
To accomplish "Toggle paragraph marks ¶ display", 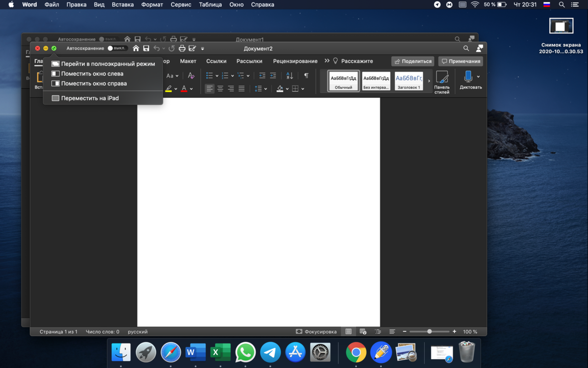I will click(306, 76).
